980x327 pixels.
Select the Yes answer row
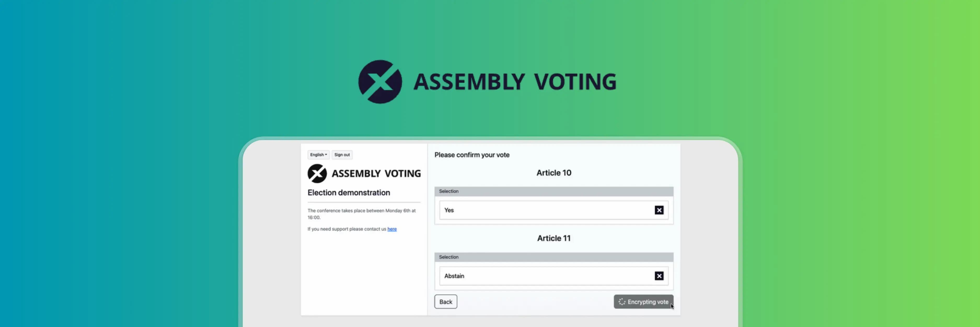[533, 210]
